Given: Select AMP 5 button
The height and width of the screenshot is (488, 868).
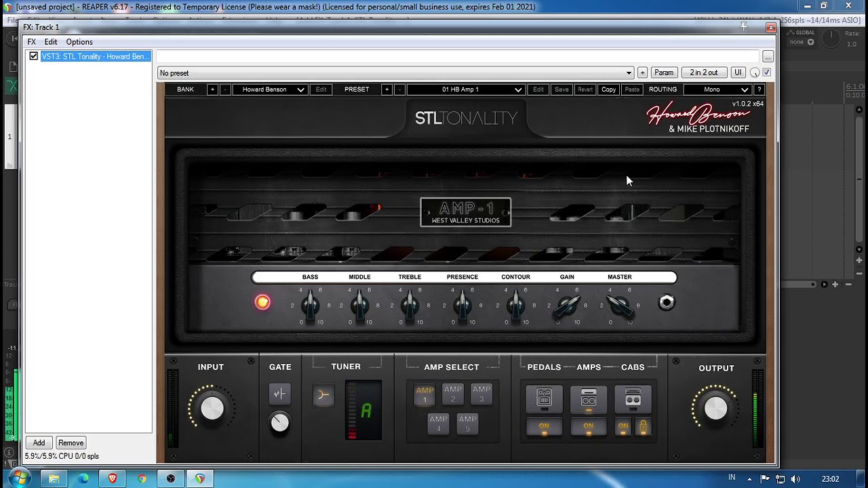Looking at the screenshot, I should click(x=467, y=424).
